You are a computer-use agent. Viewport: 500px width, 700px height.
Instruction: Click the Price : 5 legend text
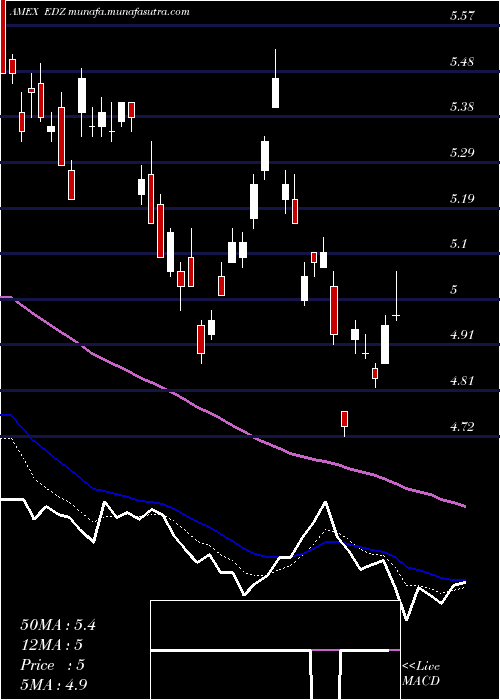(52, 665)
